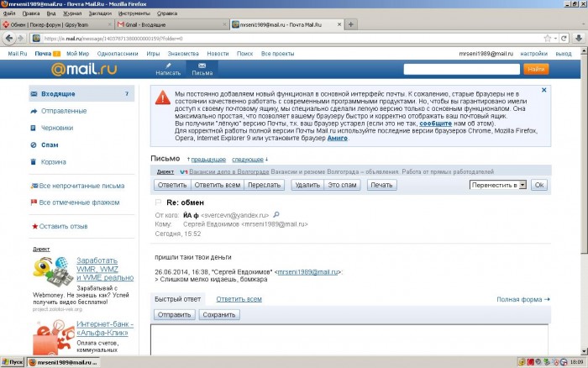Screen dimensions: 588x368
Task: Click Ответить всем button in toolbar
Action: (217, 185)
